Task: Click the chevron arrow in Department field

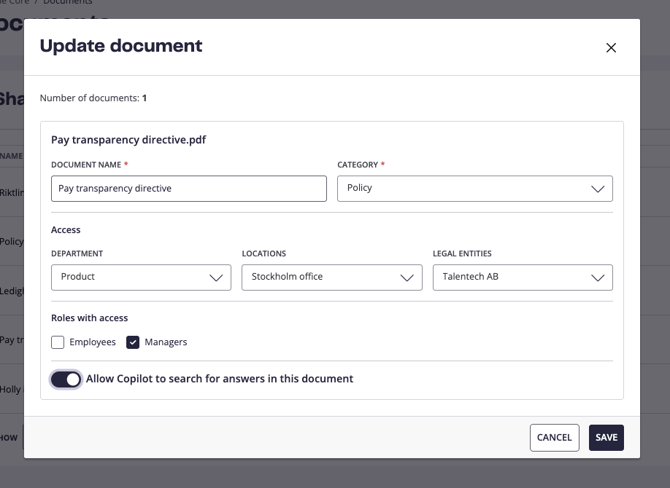Action: (215, 278)
